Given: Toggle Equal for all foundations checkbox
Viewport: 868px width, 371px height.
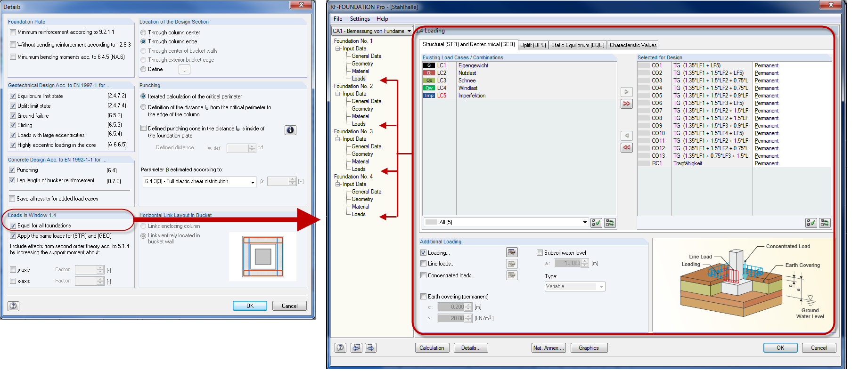Looking at the screenshot, I should 13,226.
